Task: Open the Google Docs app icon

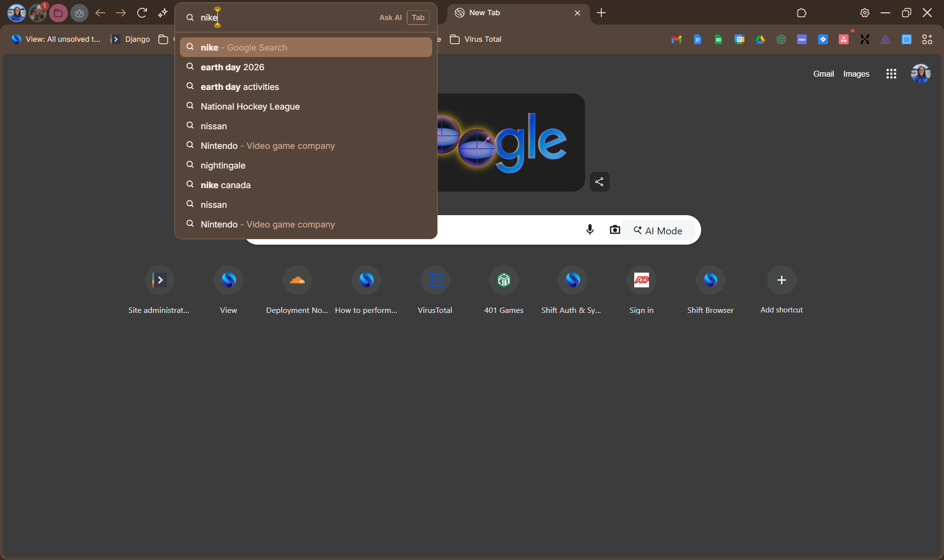Action: [x=697, y=39]
